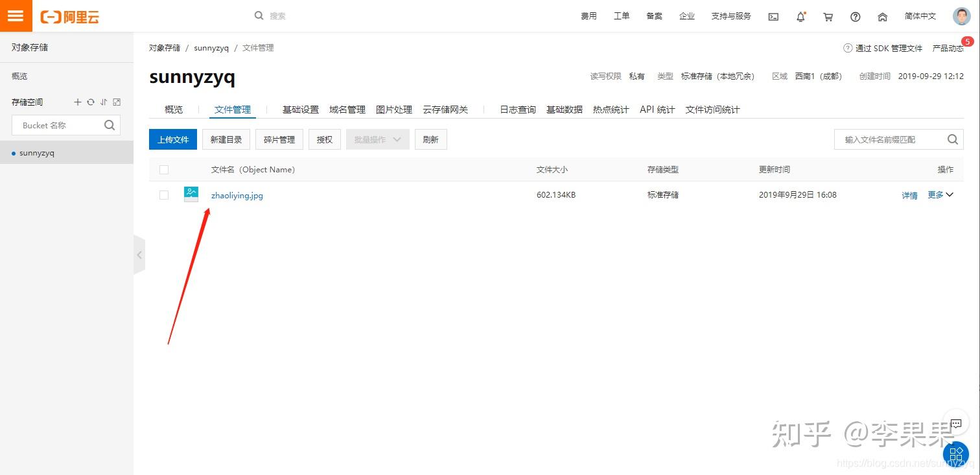Viewport: 980px width, 475px height.
Task: Open the 基础设置 tab
Action: pos(301,110)
